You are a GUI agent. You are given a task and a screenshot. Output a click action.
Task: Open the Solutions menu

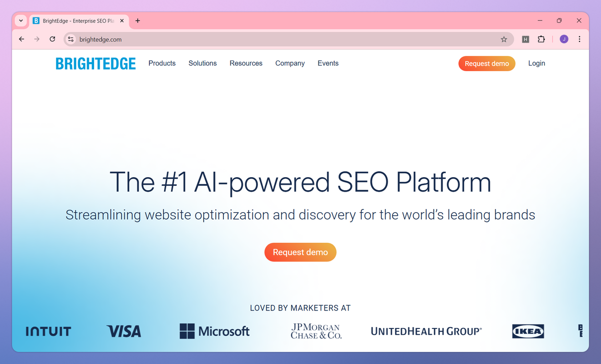(x=202, y=63)
